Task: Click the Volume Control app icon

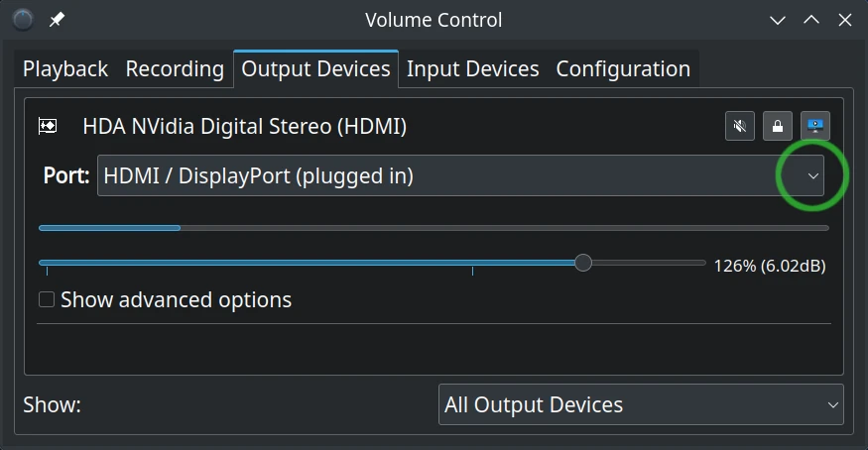Action: click(x=23, y=20)
